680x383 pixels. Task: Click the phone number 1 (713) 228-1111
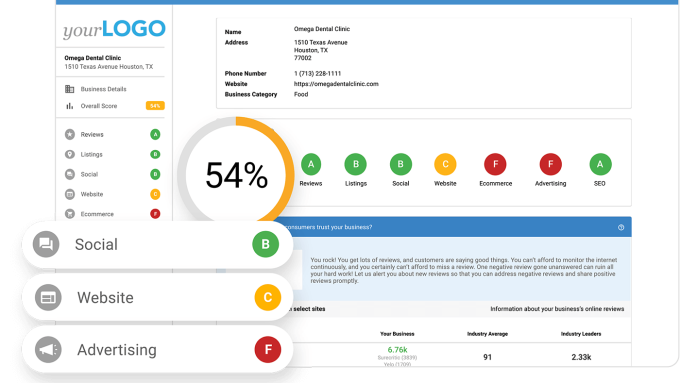pos(317,73)
